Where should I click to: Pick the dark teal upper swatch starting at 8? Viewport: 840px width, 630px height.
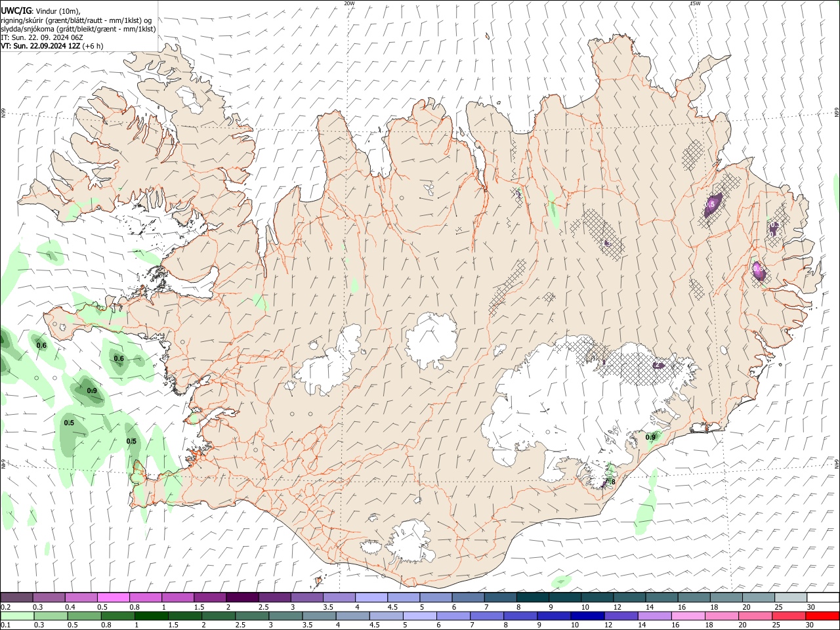pyautogui.click(x=532, y=598)
